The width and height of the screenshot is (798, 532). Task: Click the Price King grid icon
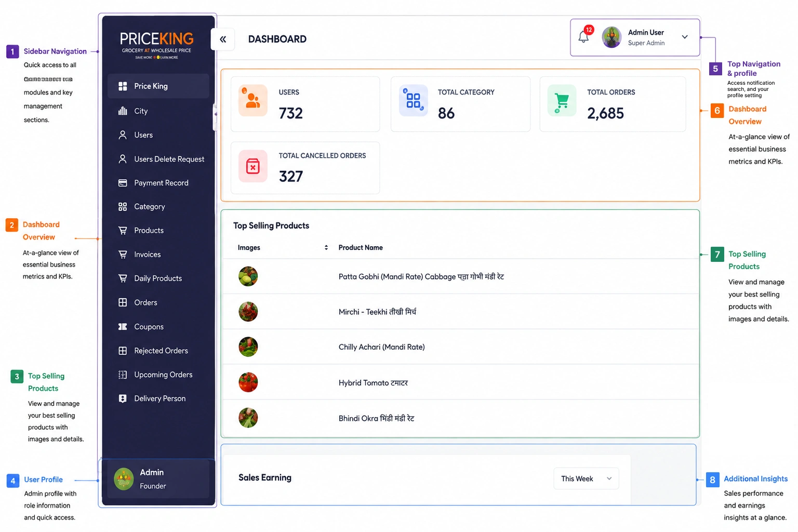click(123, 86)
